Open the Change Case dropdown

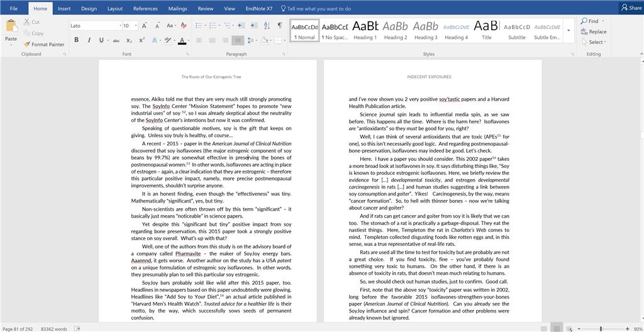click(x=170, y=26)
